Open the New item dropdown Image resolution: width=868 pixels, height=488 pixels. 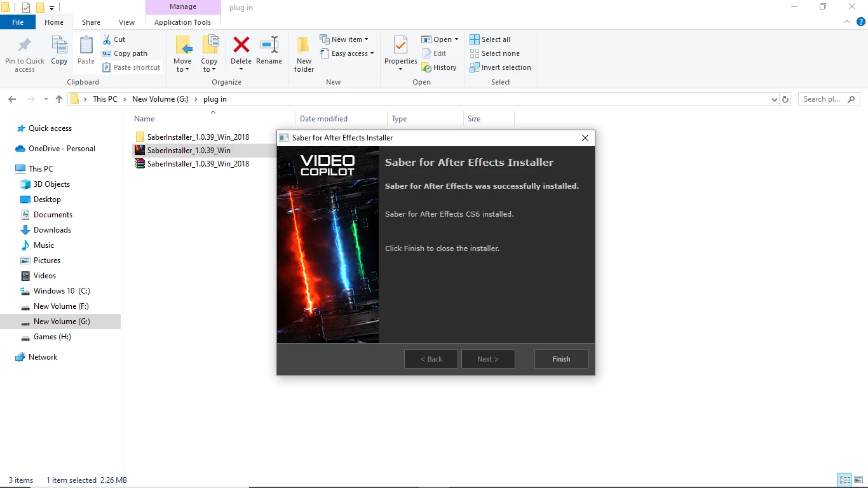344,39
